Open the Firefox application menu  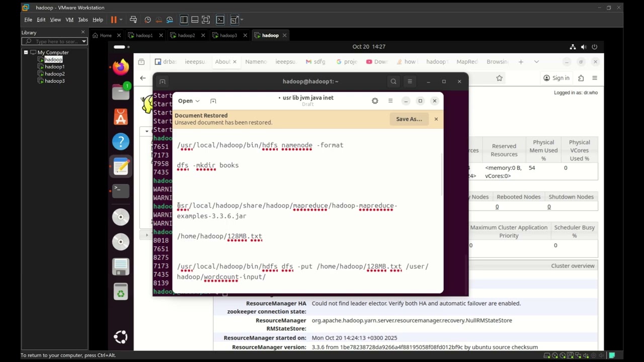click(595, 78)
